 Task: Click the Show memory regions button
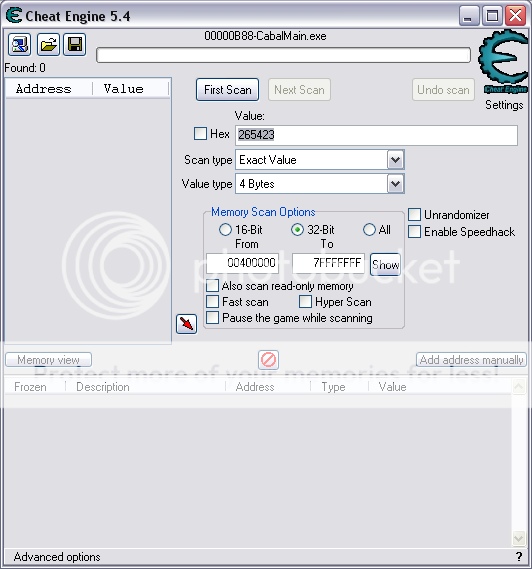[x=385, y=265]
